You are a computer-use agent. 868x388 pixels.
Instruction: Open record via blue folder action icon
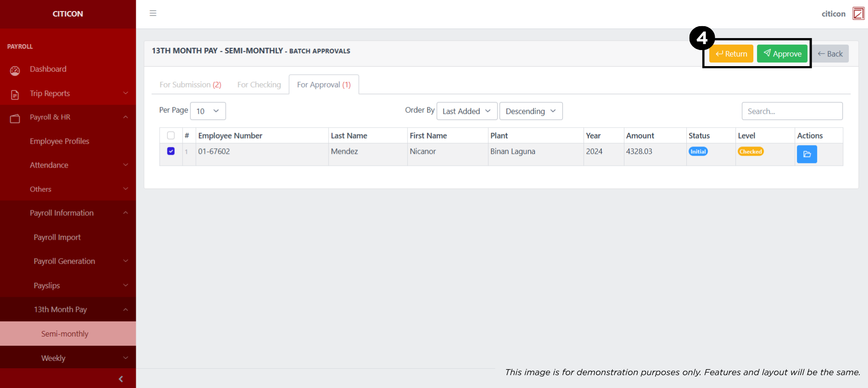click(807, 154)
